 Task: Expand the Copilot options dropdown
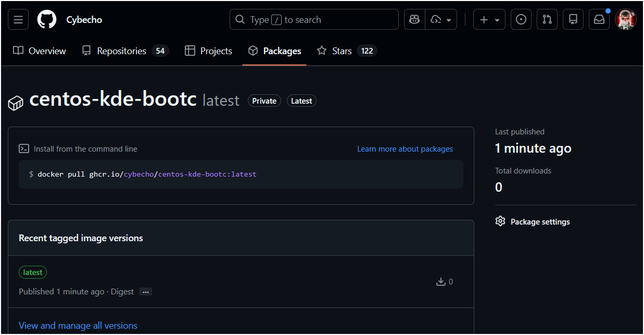(441, 20)
